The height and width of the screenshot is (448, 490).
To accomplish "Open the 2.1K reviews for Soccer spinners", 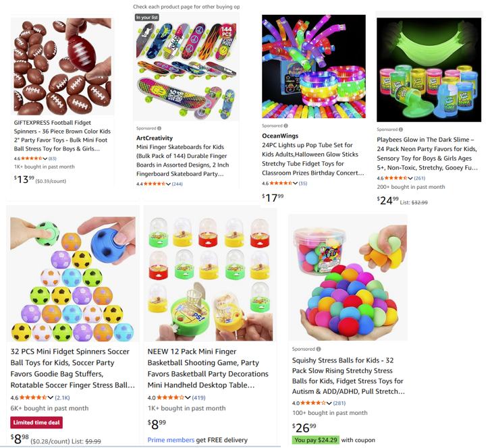I will tap(62, 397).
